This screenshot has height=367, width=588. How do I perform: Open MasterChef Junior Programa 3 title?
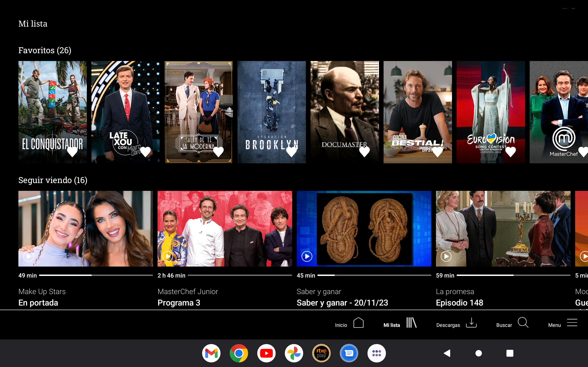point(179,303)
